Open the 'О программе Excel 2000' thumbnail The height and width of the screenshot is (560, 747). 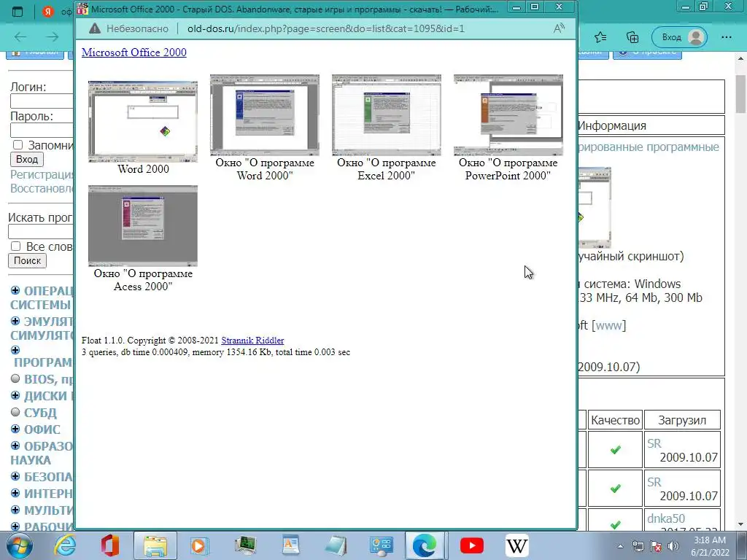click(x=387, y=115)
